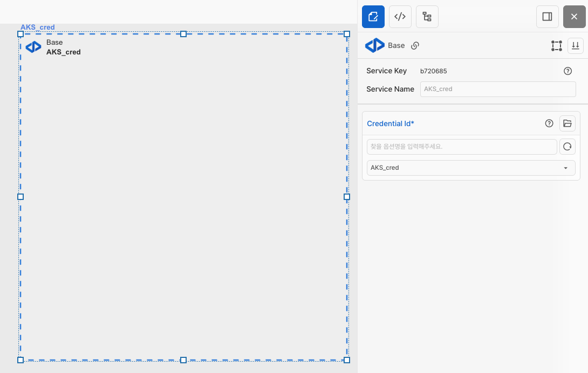Open the folder icon beside Credential Id
The height and width of the screenshot is (373, 588).
tap(568, 123)
